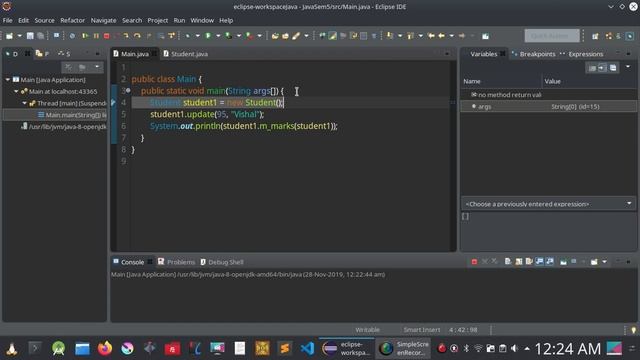Click the Wi-Fi icon in system tray
Image resolution: width=640 pixels, height=360 pixels.
(478, 348)
